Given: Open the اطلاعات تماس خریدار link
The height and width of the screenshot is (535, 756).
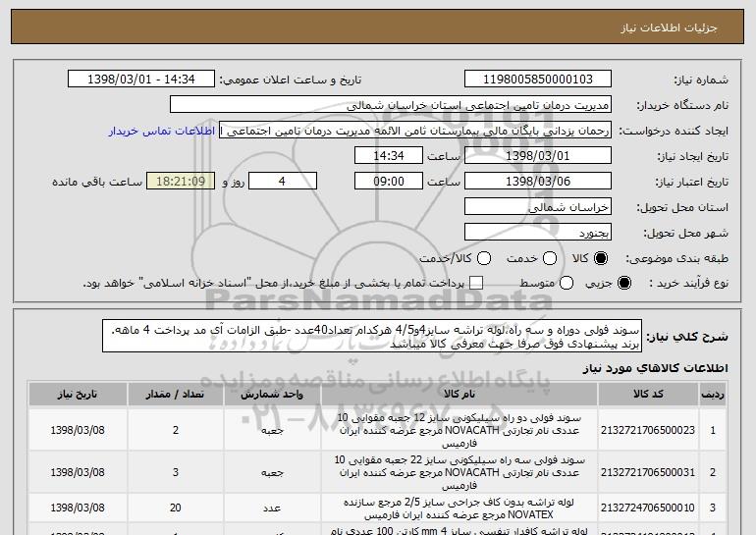Looking at the screenshot, I should pos(162,131).
